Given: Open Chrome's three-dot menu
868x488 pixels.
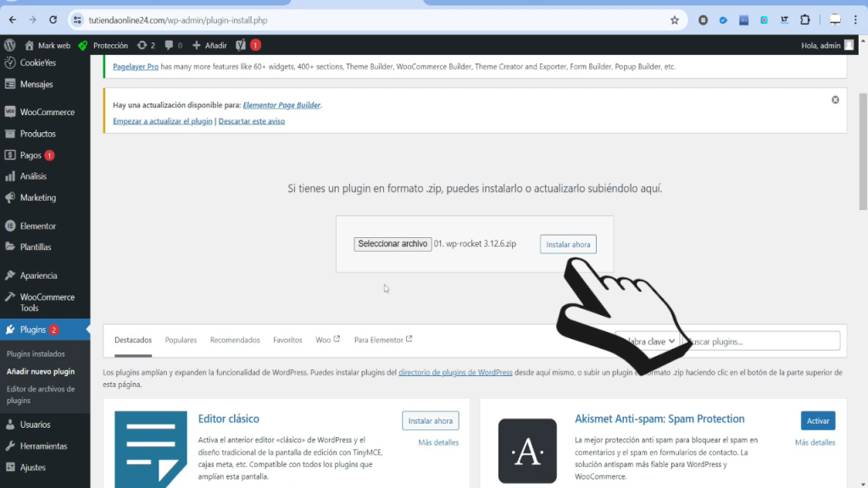Looking at the screenshot, I should [x=855, y=19].
